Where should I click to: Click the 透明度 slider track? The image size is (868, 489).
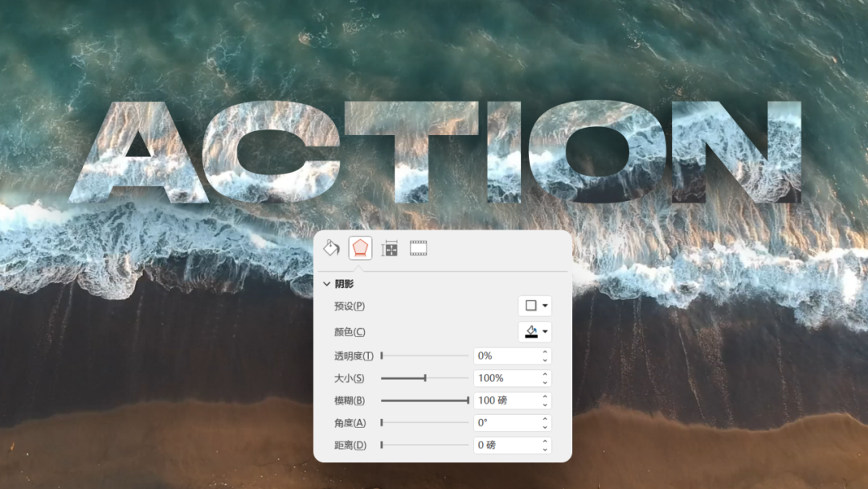pos(424,355)
